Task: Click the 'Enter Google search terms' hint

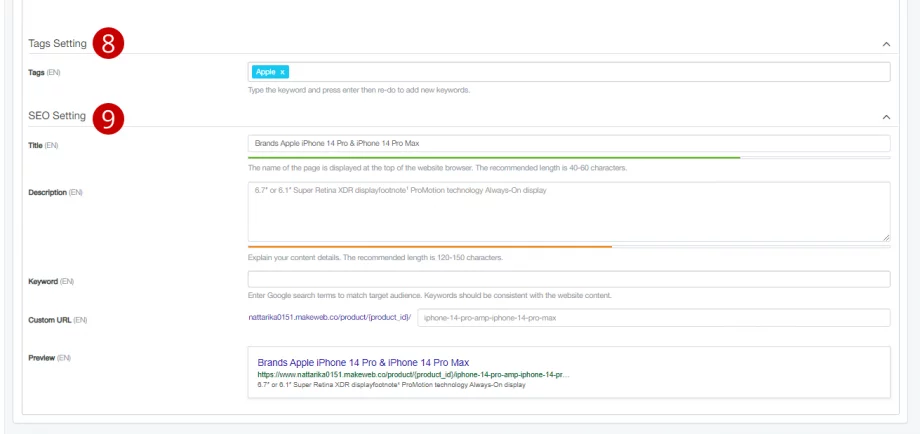Action: (x=429, y=296)
